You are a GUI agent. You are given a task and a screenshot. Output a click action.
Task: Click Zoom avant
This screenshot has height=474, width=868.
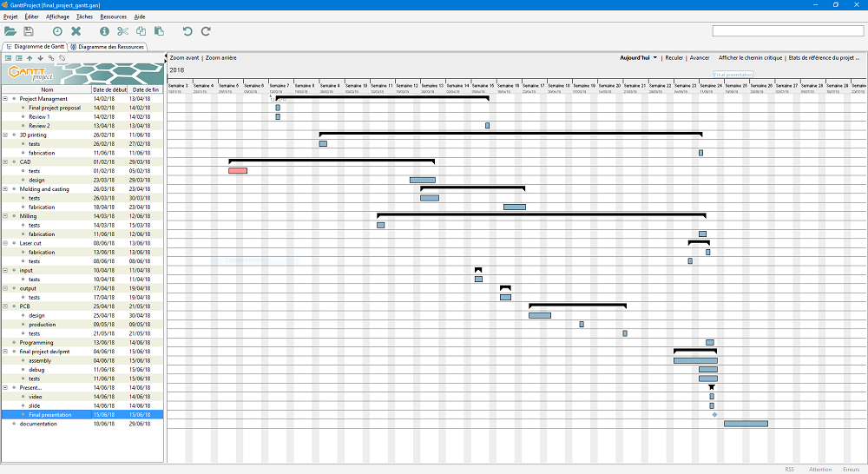coord(184,57)
